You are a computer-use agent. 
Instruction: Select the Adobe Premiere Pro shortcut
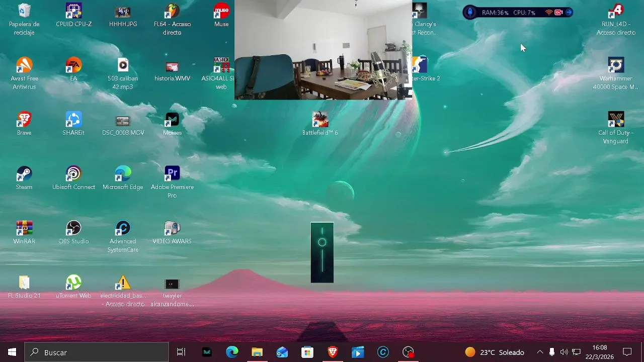click(x=172, y=182)
